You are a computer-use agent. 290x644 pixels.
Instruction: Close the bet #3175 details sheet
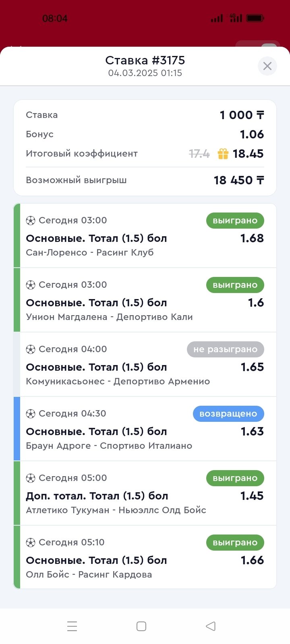(267, 66)
